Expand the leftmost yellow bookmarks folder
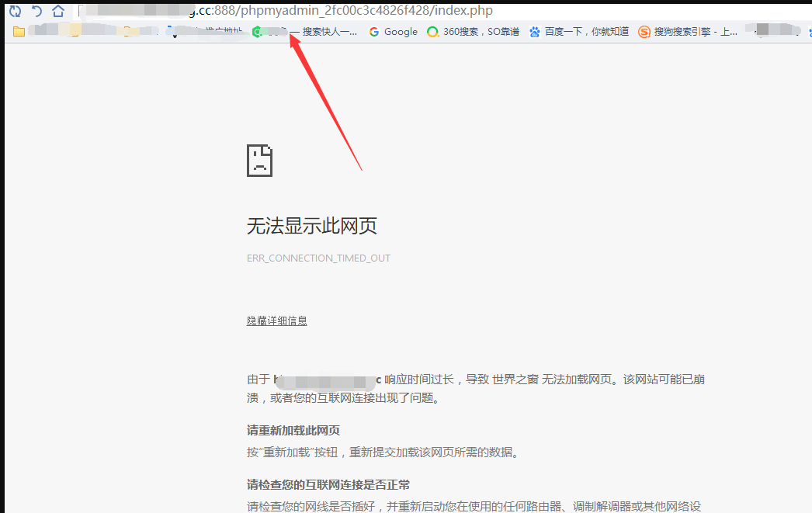Image resolution: width=812 pixels, height=513 pixels. (19, 32)
